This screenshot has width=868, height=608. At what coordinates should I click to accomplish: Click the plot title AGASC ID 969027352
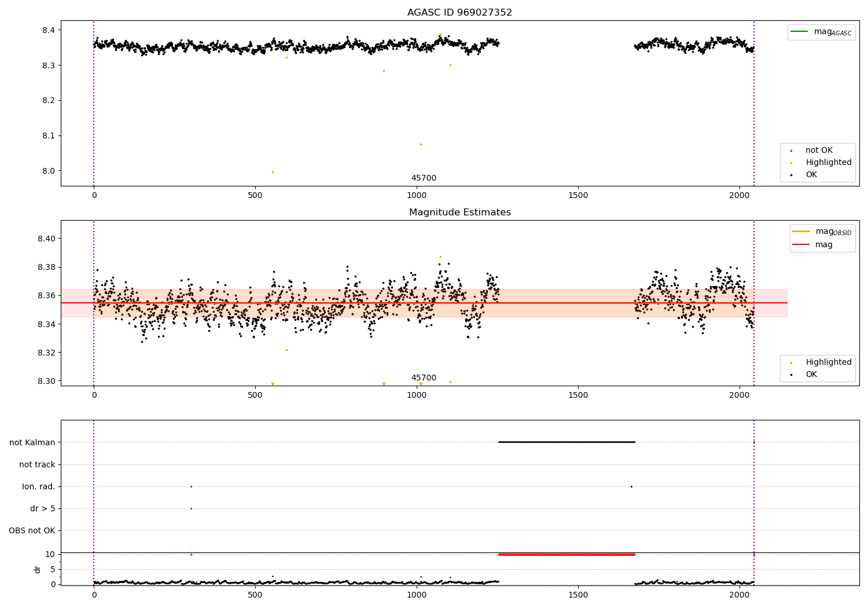(x=459, y=12)
